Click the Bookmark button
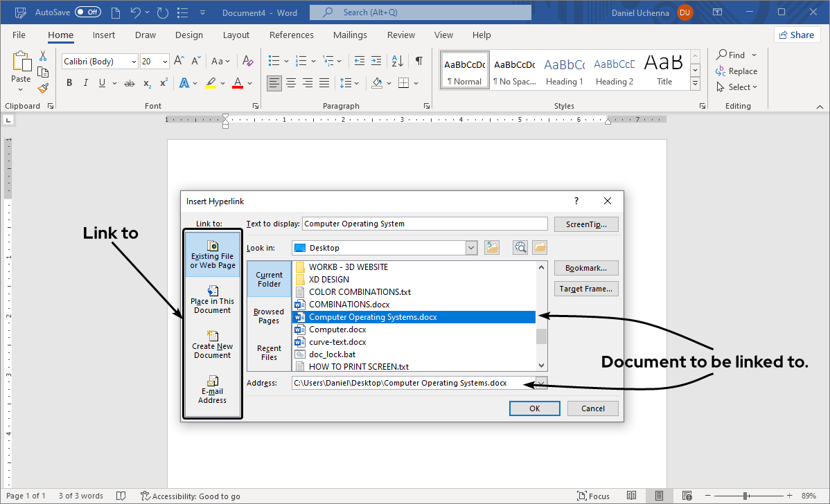Screen dimensions: 830x504 pos(585,267)
